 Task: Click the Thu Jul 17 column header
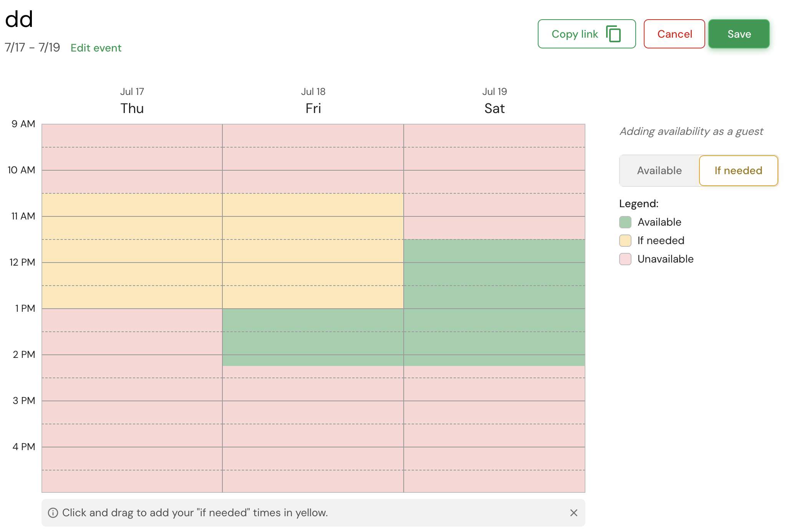coord(132,101)
